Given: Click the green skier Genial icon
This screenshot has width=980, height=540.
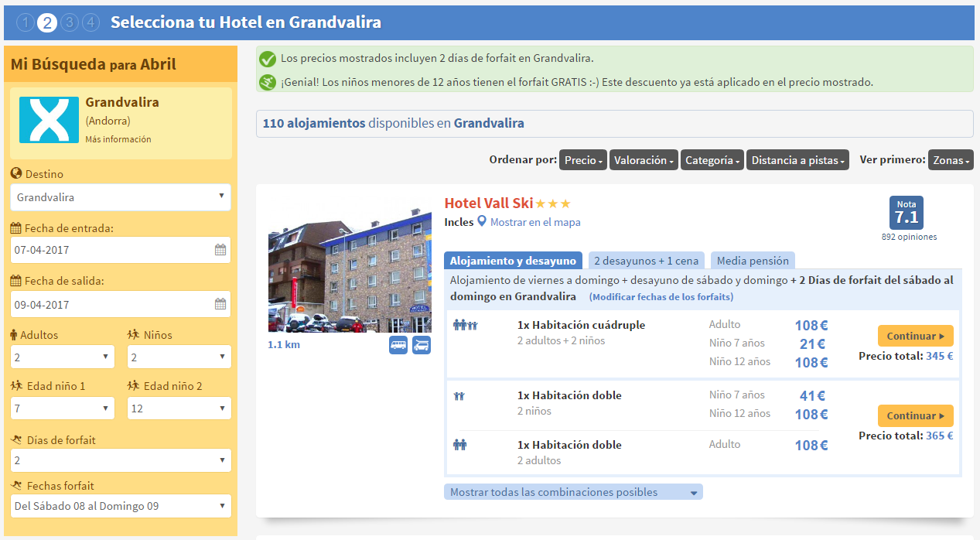Looking at the screenshot, I should tap(268, 82).
